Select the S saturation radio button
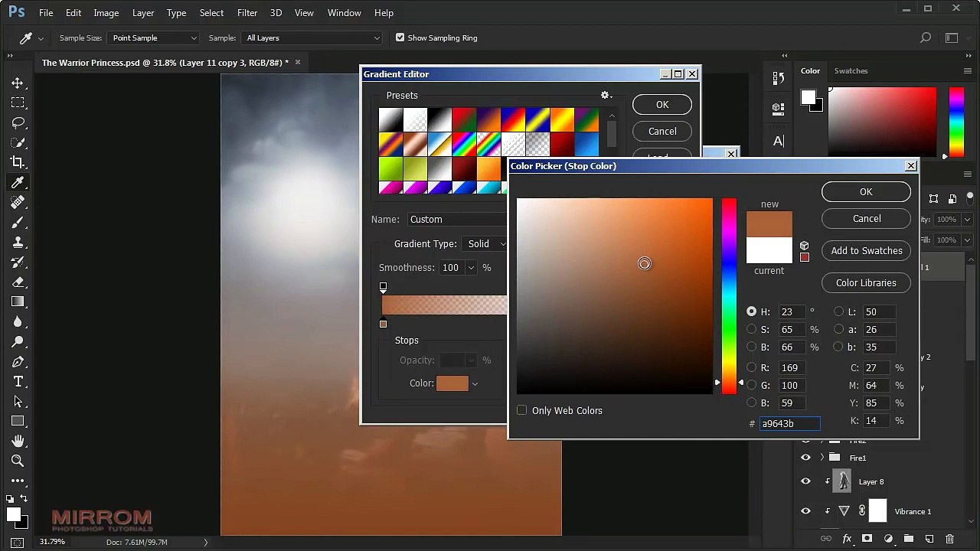980x551 pixels. (x=751, y=329)
